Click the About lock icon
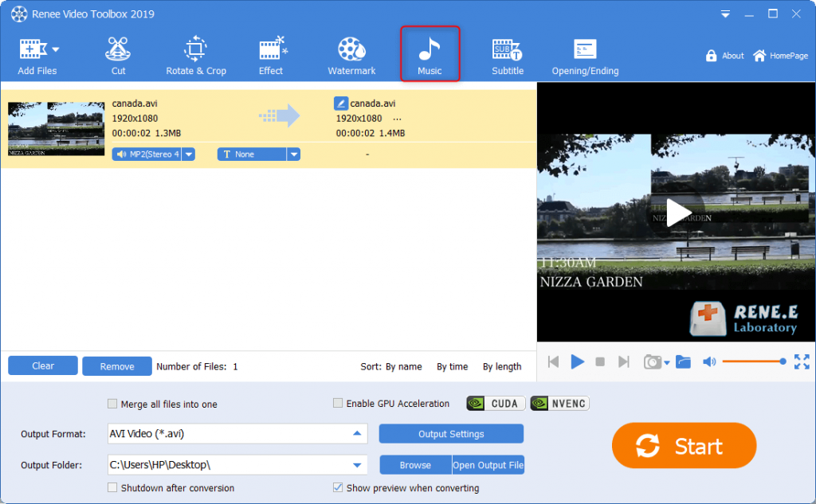Screen dimensions: 816x504 [x=711, y=56]
